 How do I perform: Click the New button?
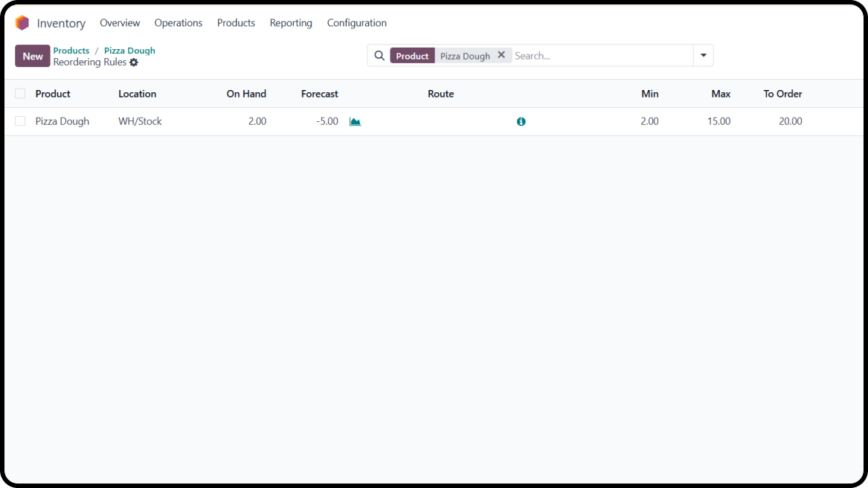33,56
